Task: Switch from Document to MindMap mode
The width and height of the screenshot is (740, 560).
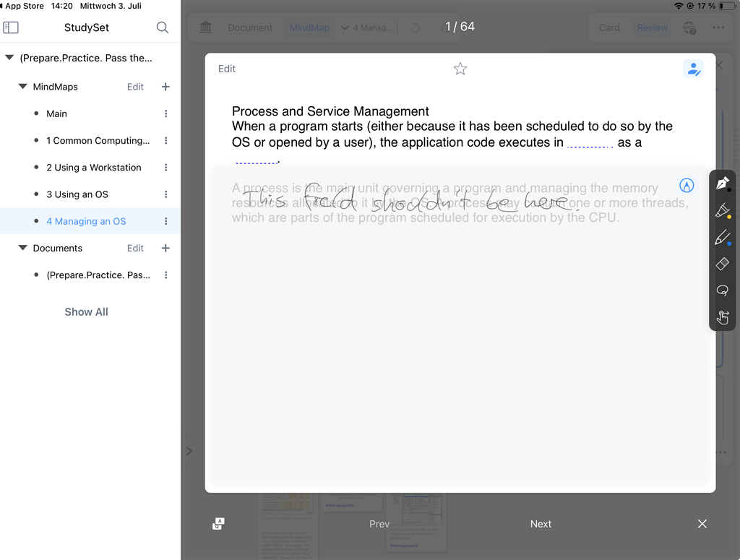Action: click(309, 27)
